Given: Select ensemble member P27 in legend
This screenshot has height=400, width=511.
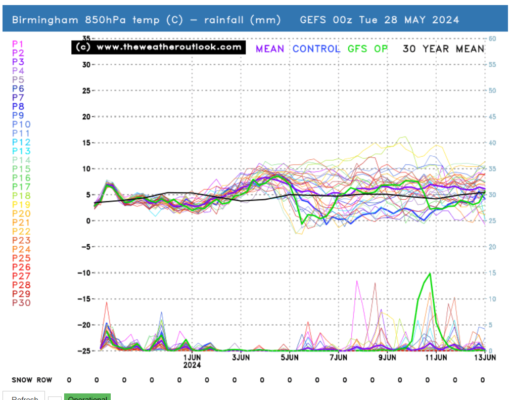Looking at the screenshot, I should [21, 276].
